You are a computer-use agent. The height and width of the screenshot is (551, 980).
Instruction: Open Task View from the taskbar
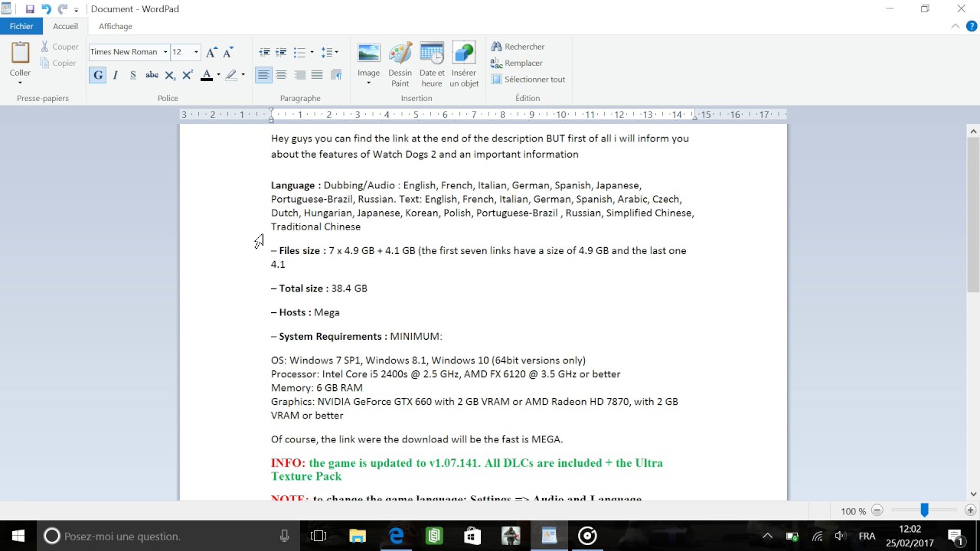click(318, 536)
